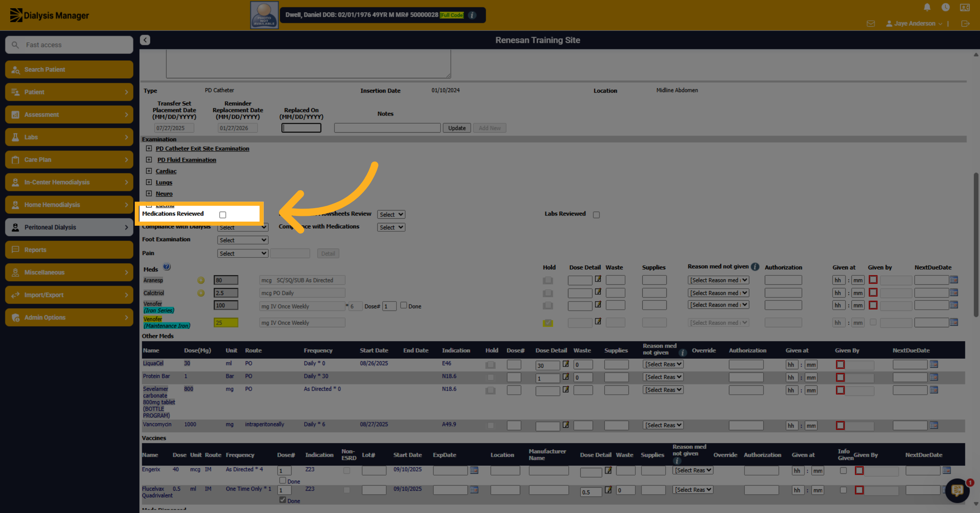The height and width of the screenshot is (513, 980).
Task: Uncheck the Flucelvax Done checkbox
Action: tap(283, 500)
